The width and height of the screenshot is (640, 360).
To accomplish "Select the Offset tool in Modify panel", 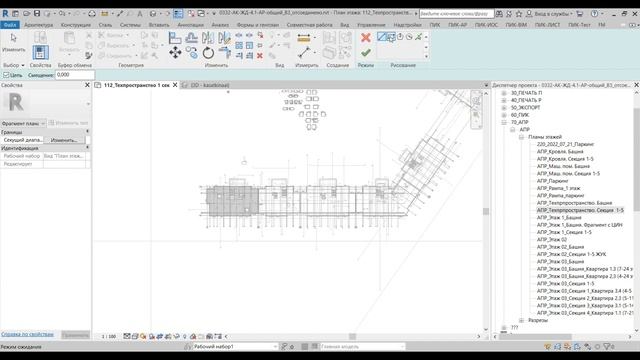I will click(191, 38).
